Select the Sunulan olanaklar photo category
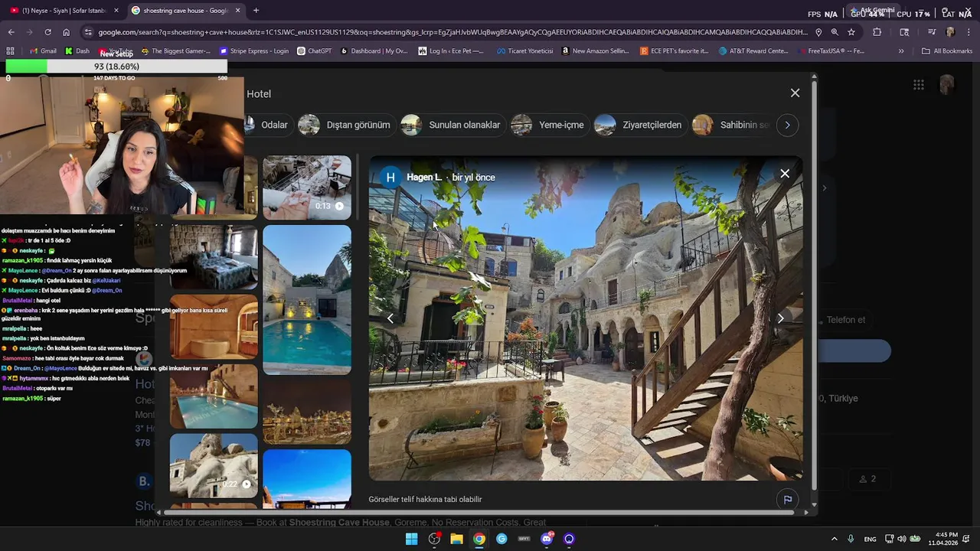 (x=453, y=125)
